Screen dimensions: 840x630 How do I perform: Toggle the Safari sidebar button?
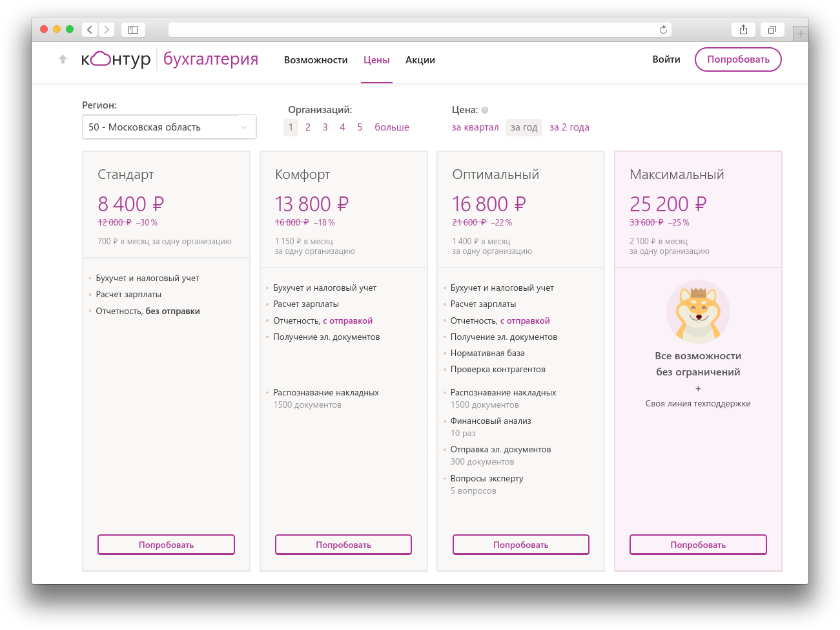(x=133, y=30)
